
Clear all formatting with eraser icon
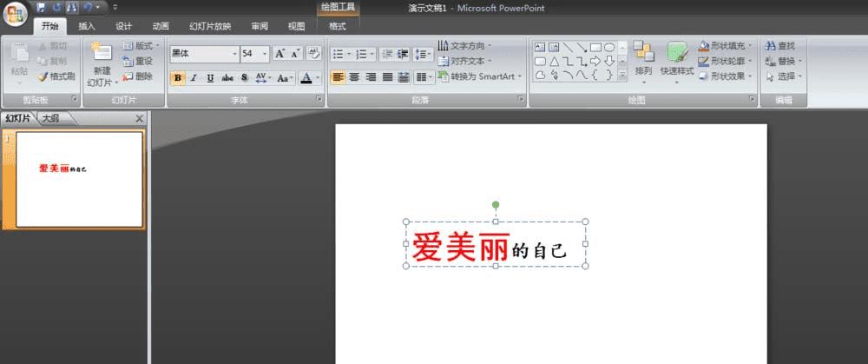[313, 54]
